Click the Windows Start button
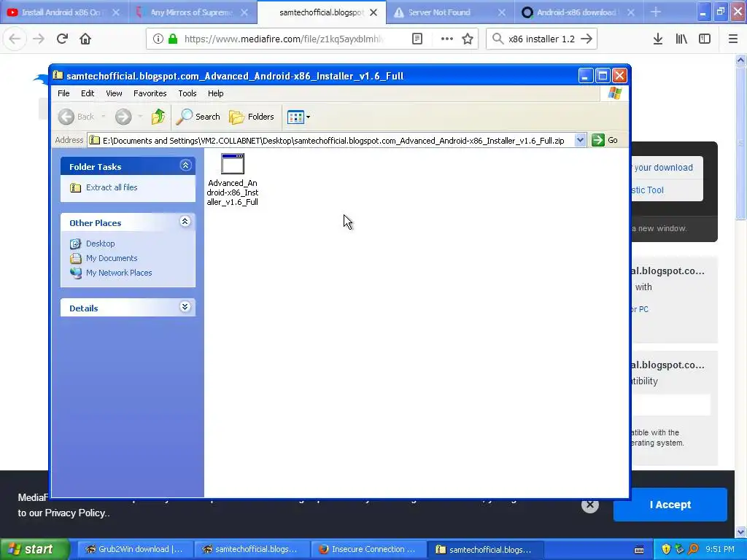The image size is (747, 560). tap(34, 549)
